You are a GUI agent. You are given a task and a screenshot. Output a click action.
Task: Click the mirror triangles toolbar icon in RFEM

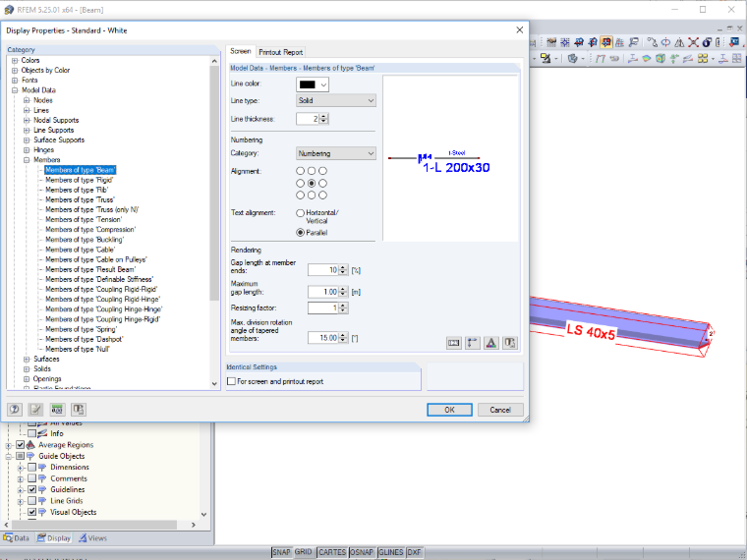(x=679, y=42)
